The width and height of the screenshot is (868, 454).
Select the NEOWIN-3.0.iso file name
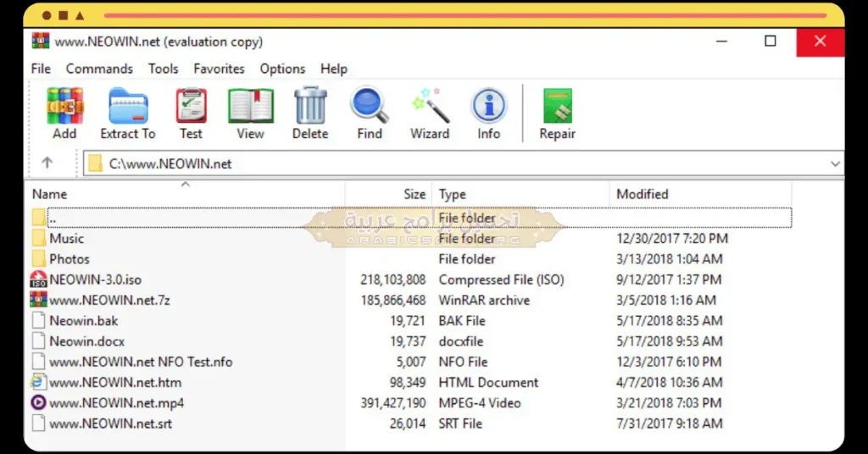95,280
